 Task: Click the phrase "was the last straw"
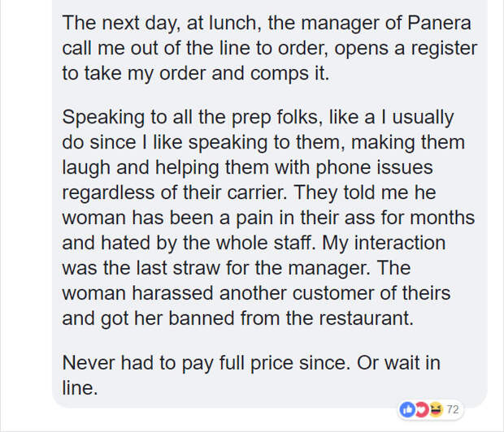tap(141, 268)
